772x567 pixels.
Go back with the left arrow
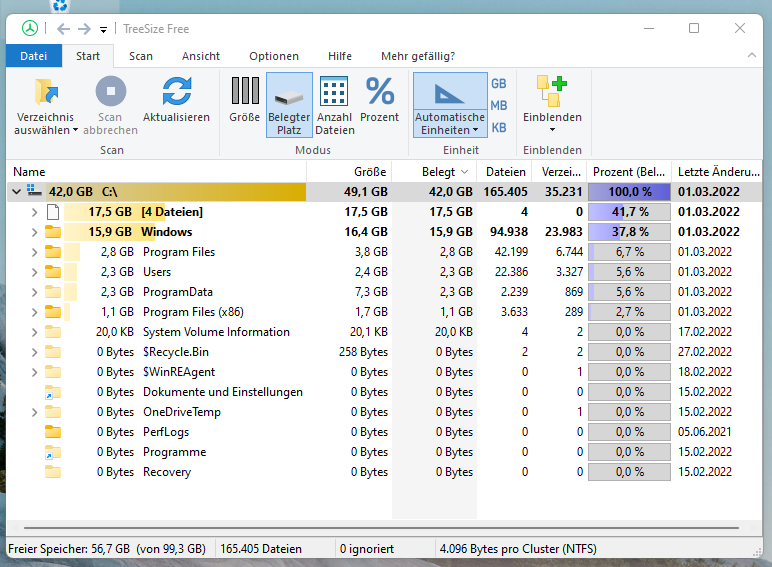point(64,29)
